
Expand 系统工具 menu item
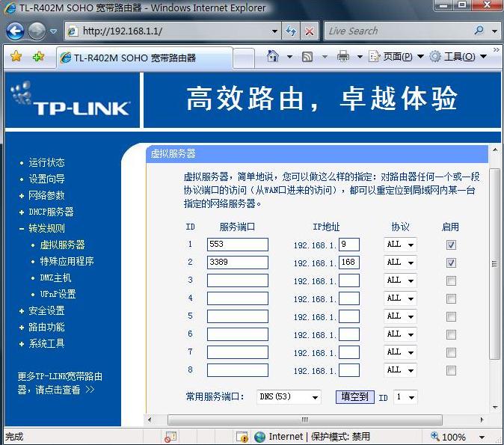coord(46,343)
